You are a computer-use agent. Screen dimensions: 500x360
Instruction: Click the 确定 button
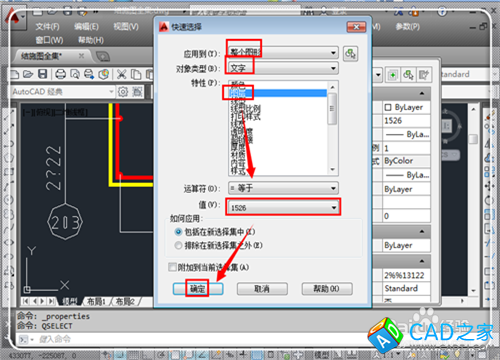198,289
